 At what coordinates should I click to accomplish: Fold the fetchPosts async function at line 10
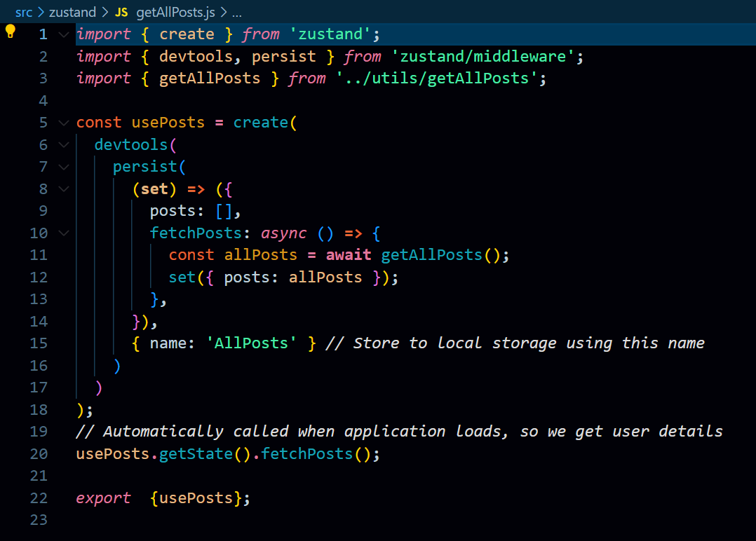pyautogui.click(x=63, y=233)
